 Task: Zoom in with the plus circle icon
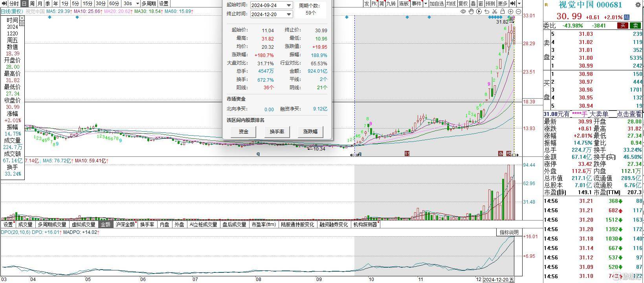pyautogui.click(x=511, y=11)
